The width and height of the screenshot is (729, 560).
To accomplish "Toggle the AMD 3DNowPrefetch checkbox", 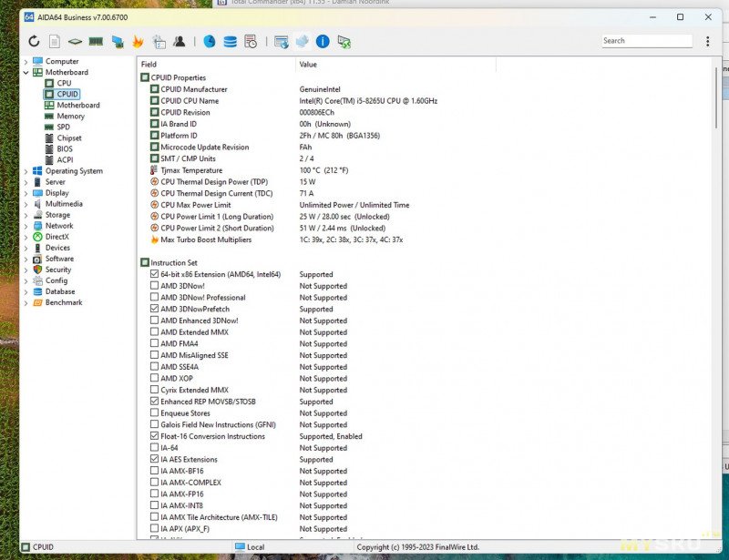I will point(154,308).
